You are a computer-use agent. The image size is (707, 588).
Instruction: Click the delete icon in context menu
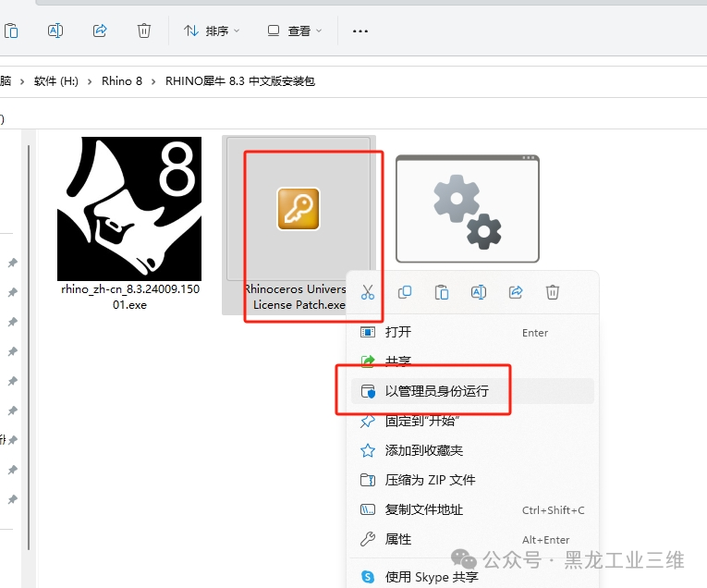point(553,292)
